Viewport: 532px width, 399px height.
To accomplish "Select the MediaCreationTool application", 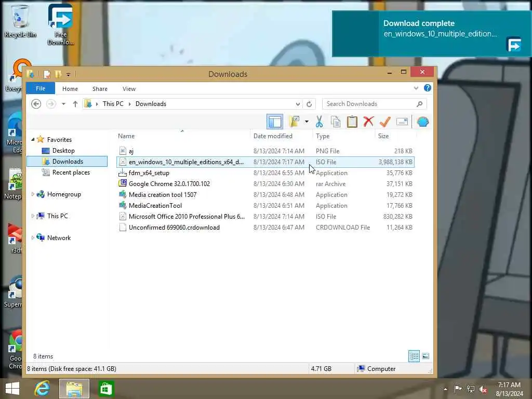I will (x=265, y=206).
